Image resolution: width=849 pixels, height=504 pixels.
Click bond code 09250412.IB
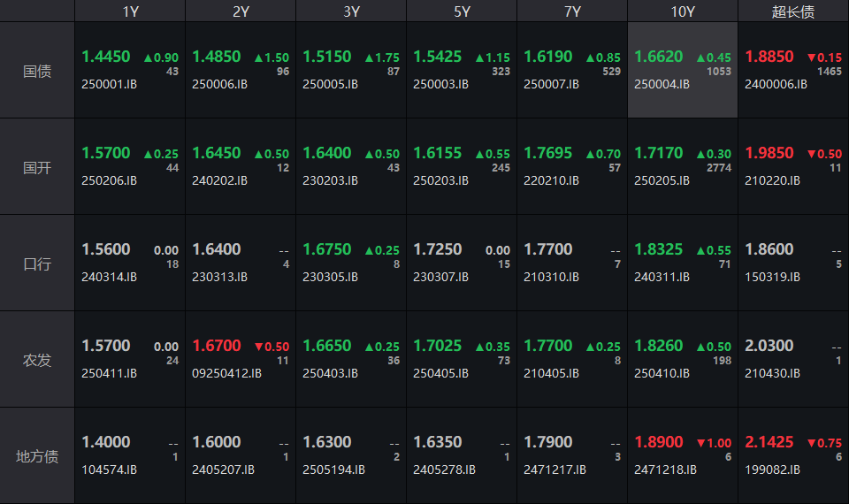[x=226, y=373]
